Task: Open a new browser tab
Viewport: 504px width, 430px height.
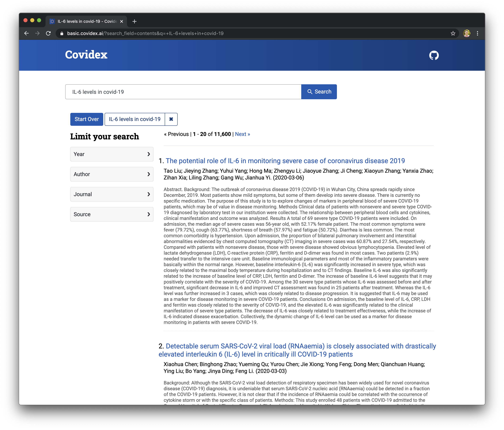Action: 134,21
